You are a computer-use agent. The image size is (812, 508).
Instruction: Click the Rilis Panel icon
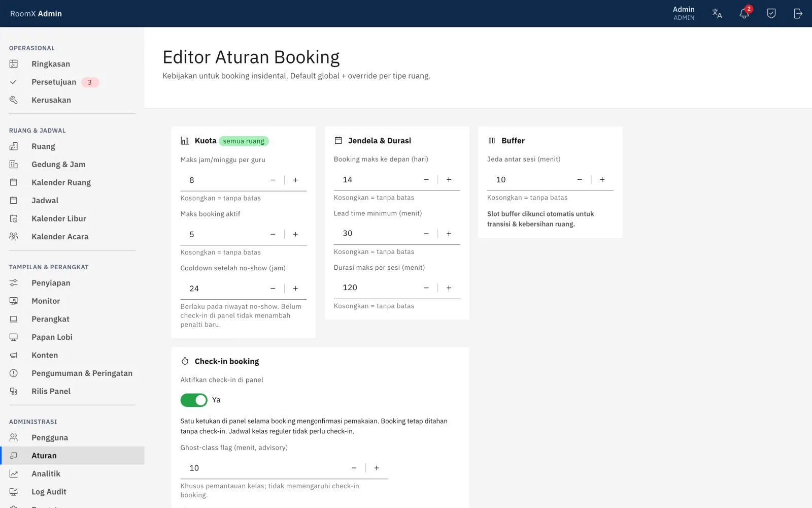14,391
